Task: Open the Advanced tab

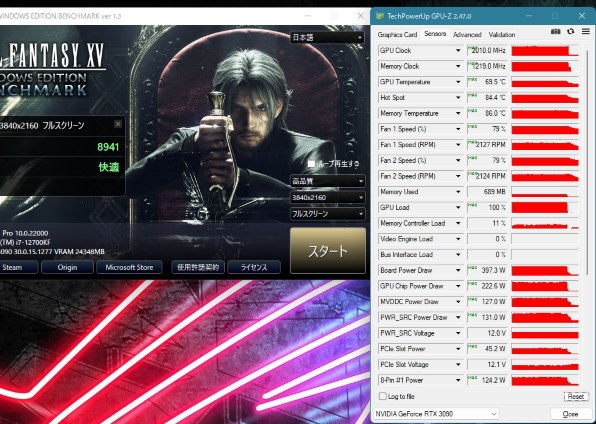Action: pyautogui.click(x=467, y=35)
